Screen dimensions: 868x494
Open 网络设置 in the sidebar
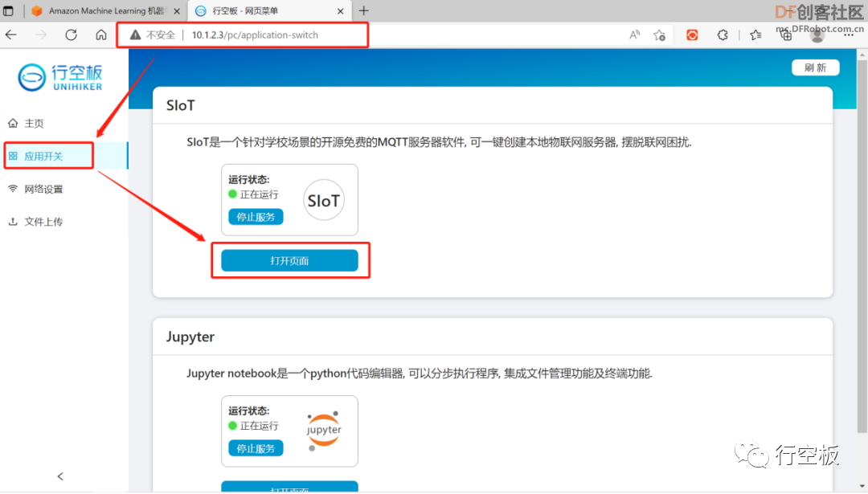coord(64,190)
